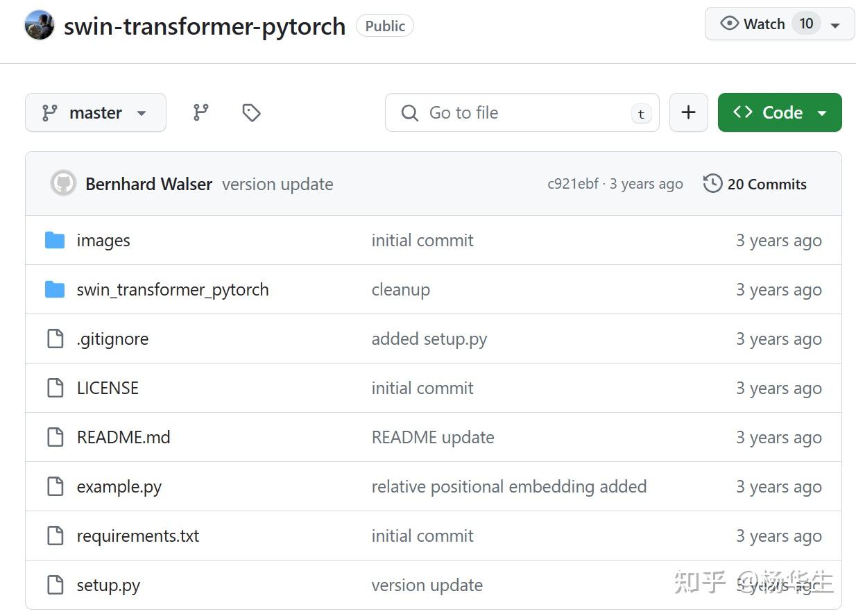Expand the Watch notifications dropdown arrow
The image size is (856, 616).
pyautogui.click(x=837, y=23)
